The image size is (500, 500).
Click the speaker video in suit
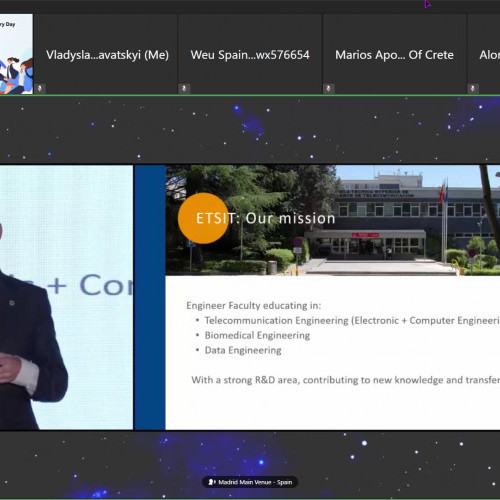[66, 297]
